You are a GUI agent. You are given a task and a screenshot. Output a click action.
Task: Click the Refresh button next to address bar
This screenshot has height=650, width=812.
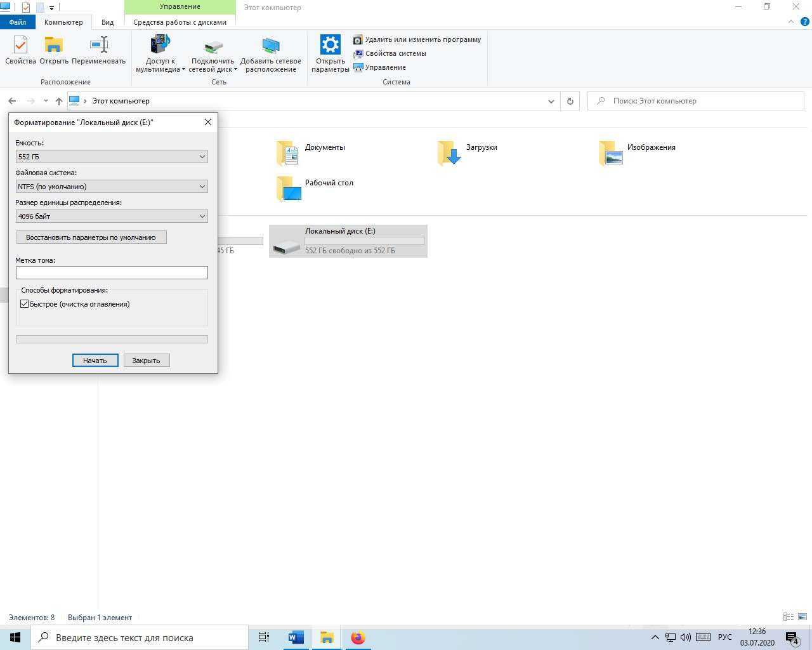click(570, 101)
